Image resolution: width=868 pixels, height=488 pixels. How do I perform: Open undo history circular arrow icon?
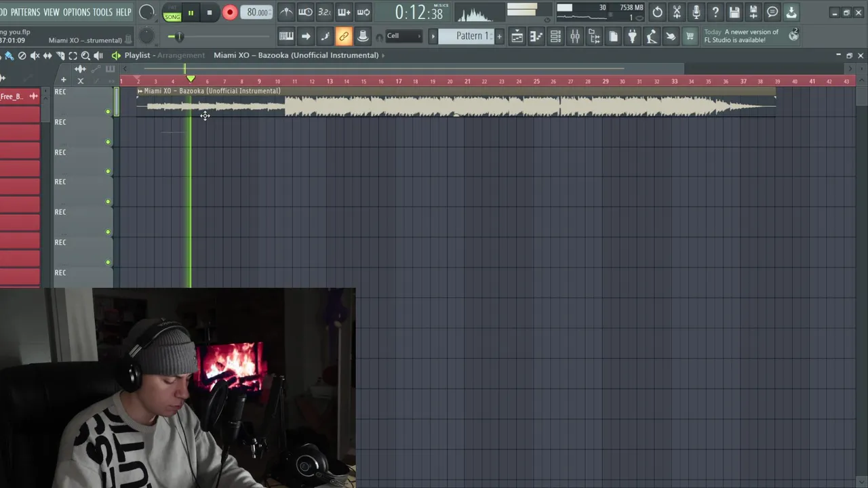[x=657, y=12]
